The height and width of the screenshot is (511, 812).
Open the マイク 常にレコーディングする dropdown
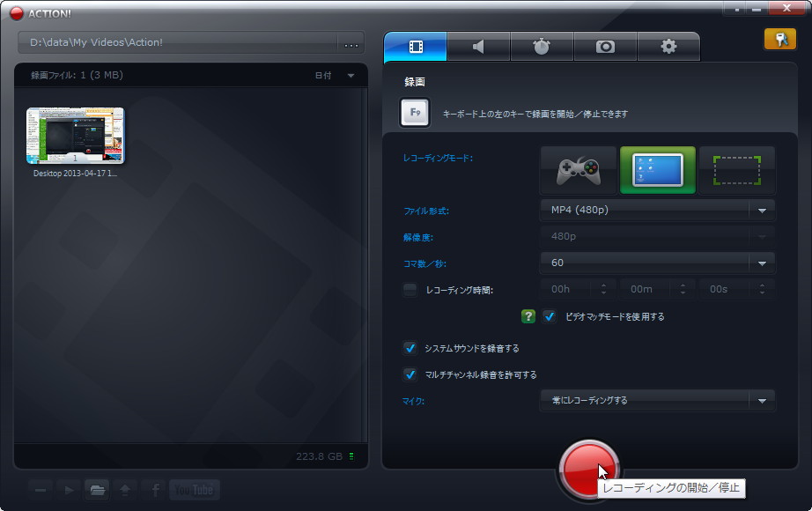[657, 401]
